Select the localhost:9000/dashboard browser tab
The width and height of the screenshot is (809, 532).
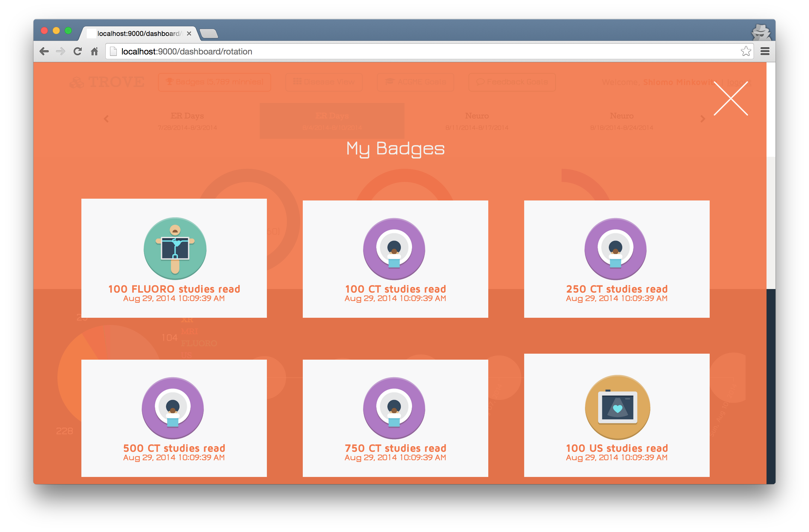(x=139, y=34)
